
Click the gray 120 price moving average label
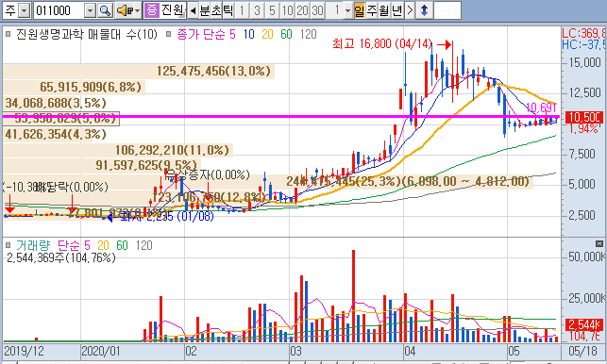click(308, 34)
